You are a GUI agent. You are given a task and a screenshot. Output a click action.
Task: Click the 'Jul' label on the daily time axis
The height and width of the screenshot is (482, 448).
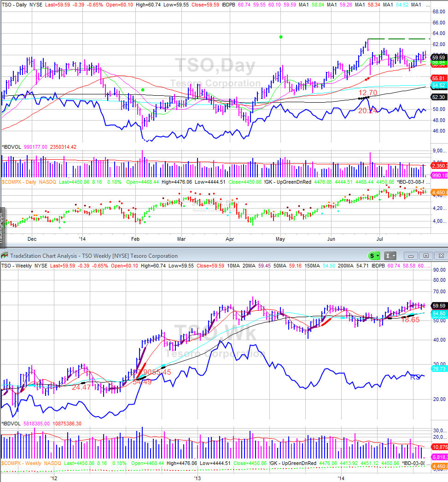[380, 239]
